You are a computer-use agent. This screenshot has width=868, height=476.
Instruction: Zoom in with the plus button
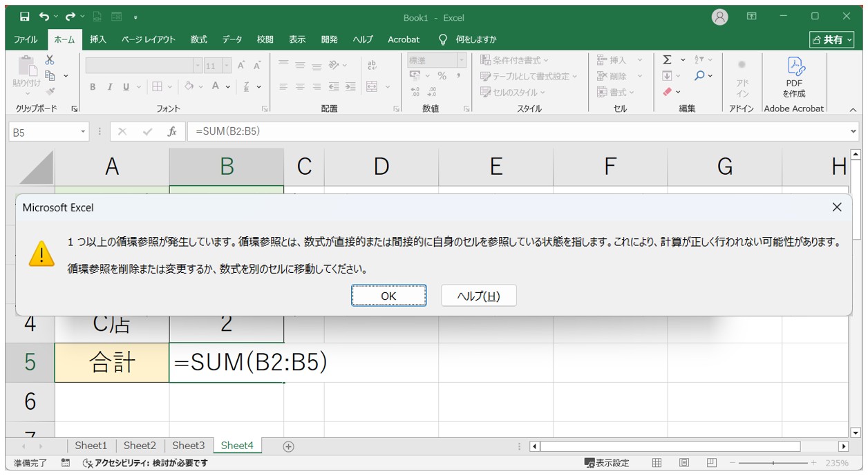[x=813, y=463]
